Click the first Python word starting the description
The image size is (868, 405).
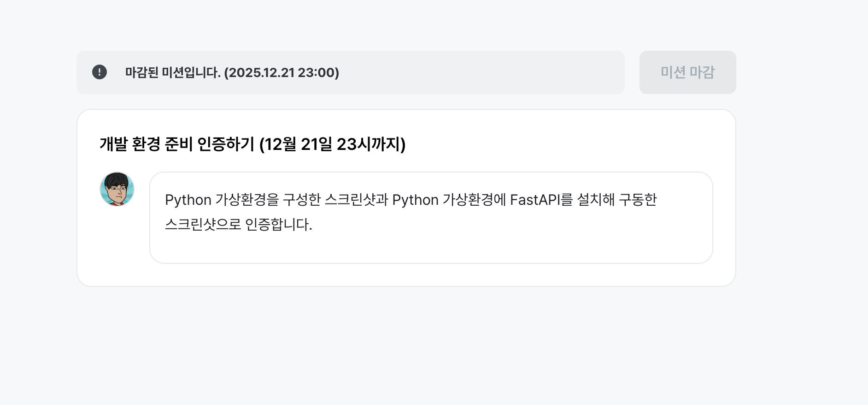point(188,200)
